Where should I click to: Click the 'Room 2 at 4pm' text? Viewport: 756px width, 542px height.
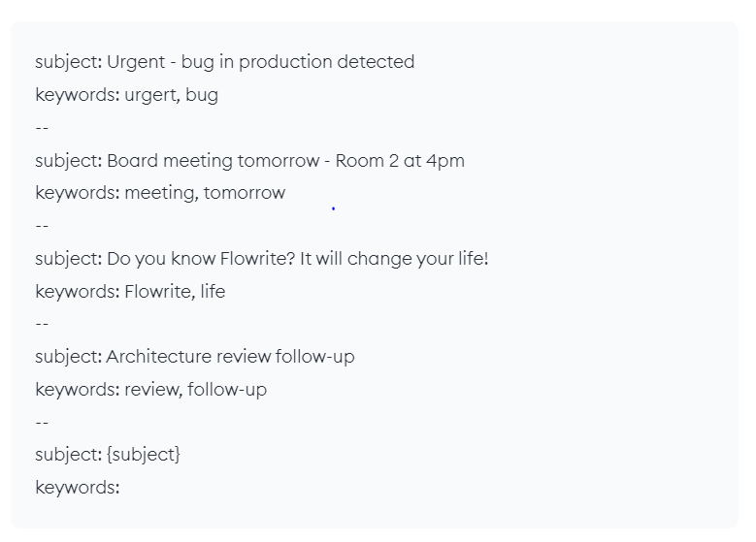(400, 160)
